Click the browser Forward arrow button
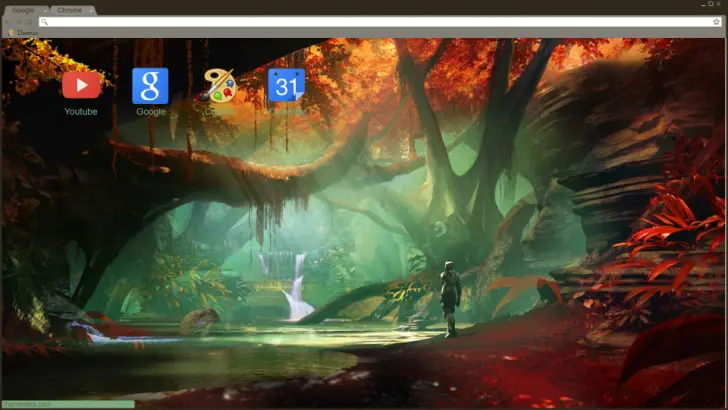The width and height of the screenshot is (728, 410). (19, 21)
